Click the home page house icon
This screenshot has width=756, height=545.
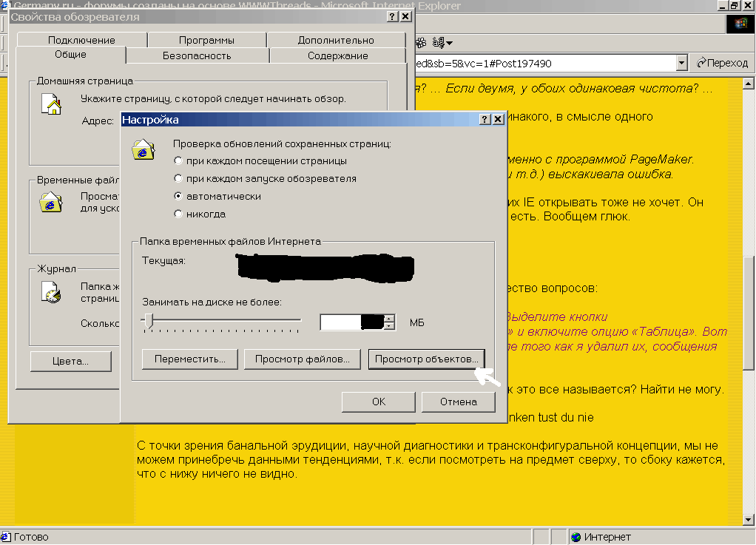51,104
